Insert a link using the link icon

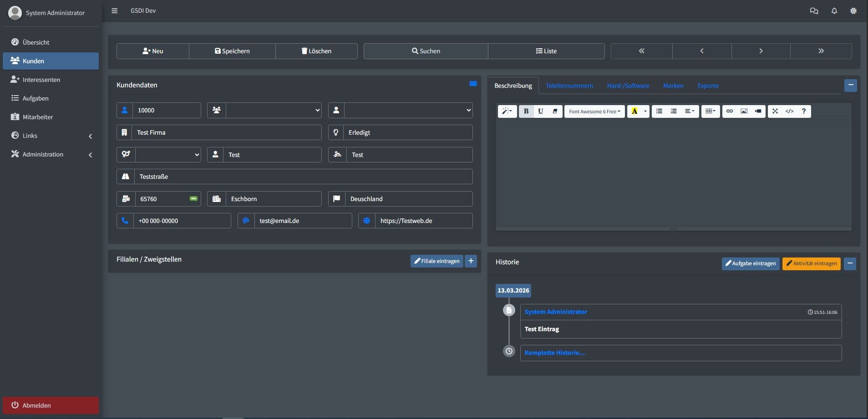(x=730, y=111)
